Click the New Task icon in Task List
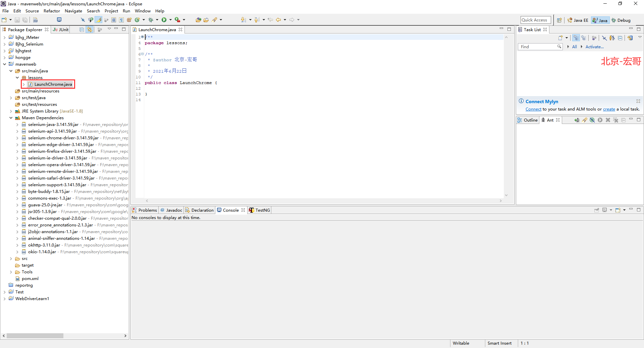Image resolution: width=644 pixels, height=348 pixels. (x=560, y=38)
